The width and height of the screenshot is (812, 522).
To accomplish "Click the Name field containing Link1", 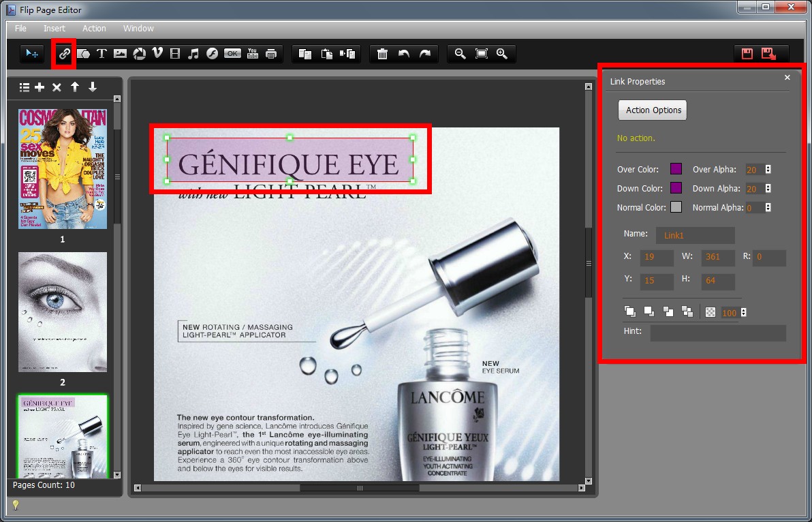I will point(695,236).
